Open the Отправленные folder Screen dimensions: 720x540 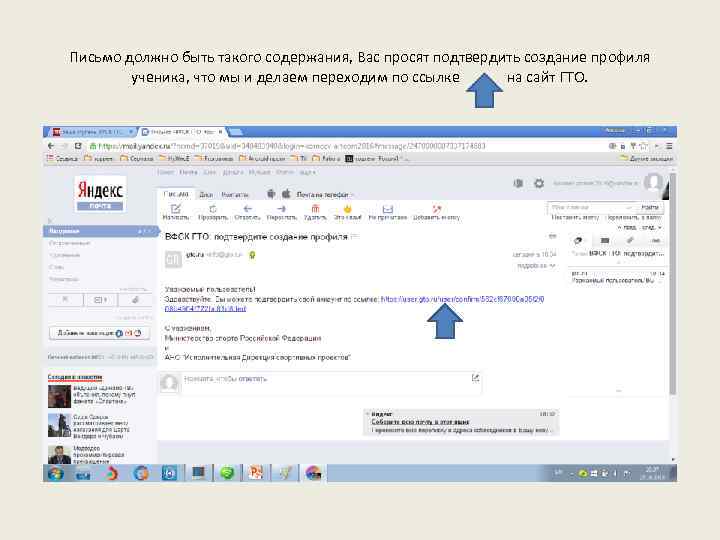(x=70, y=243)
